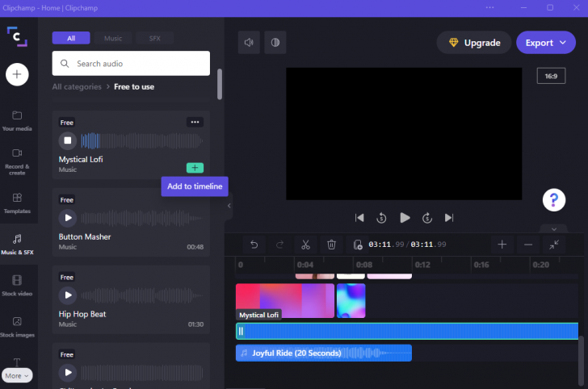Select the long blue Mystical Lofi audio clip
588x389 pixels.
pos(407,331)
